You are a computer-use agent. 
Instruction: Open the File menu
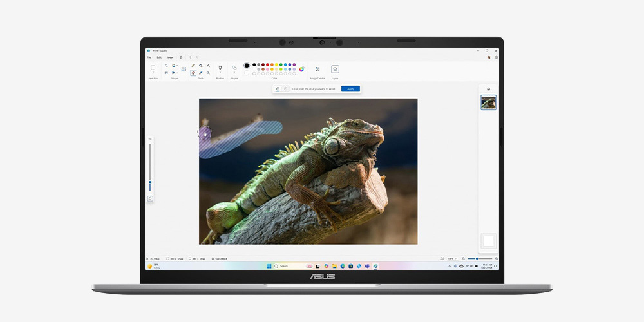[x=149, y=57]
